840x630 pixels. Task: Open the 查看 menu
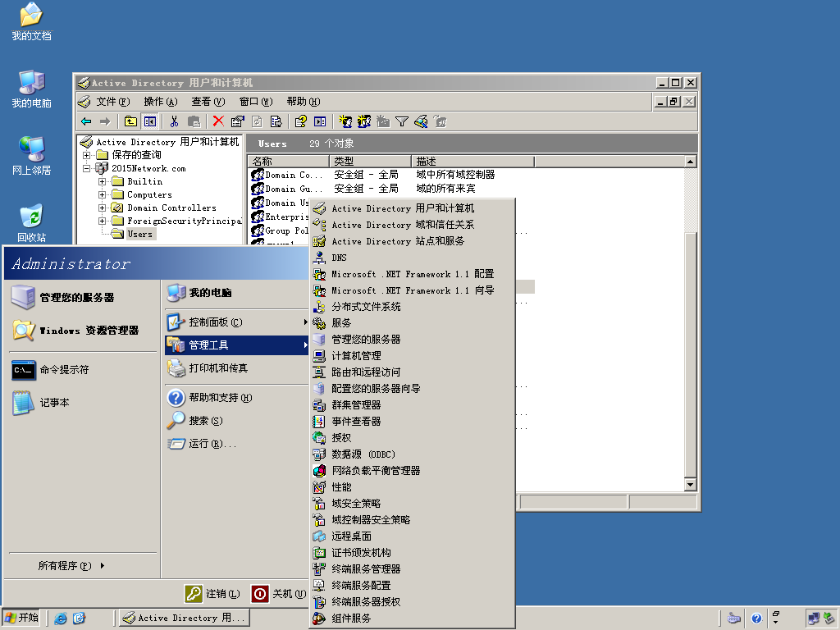point(208,102)
